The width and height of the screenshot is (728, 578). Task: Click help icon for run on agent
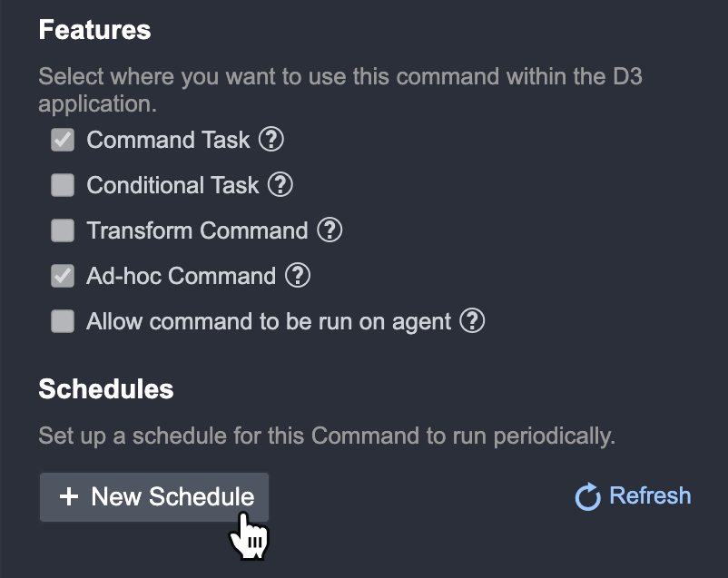point(472,321)
